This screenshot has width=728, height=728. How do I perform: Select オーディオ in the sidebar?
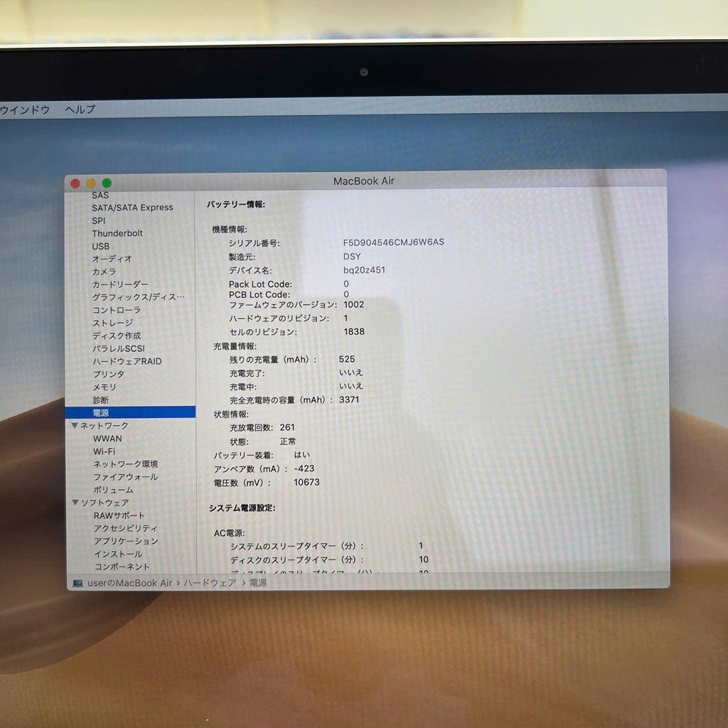[112, 259]
